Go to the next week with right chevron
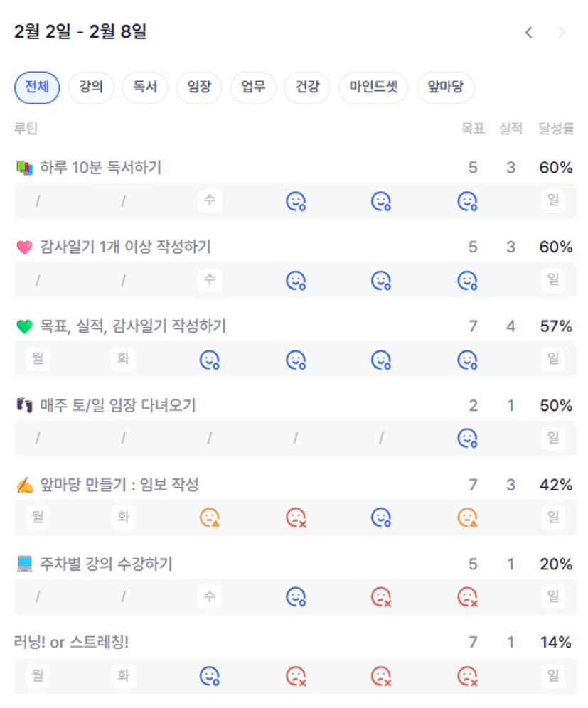Viewport: 588px width, 708px height. pyautogui.click(x=562, y=33)
